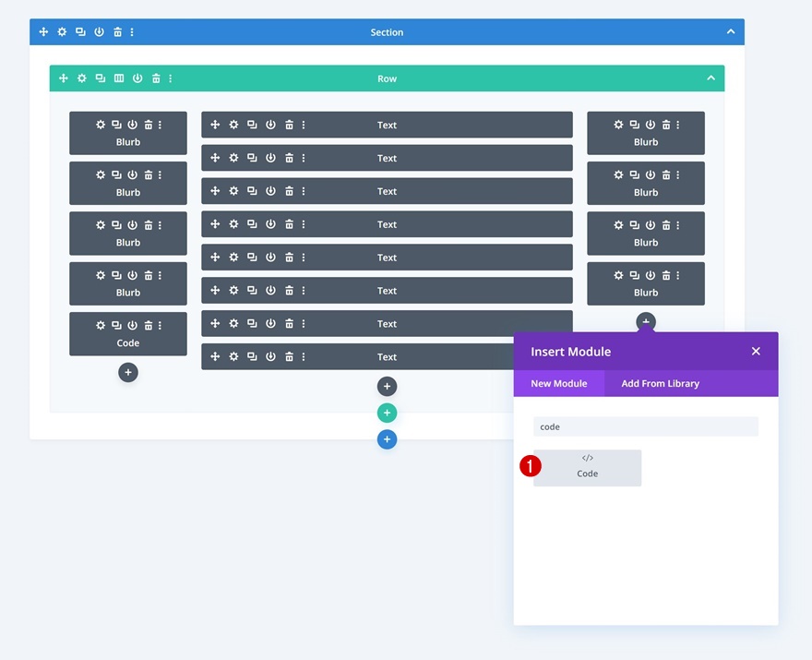
Task: Click the 'Insert Module' popup title
Action: point(570,352)
